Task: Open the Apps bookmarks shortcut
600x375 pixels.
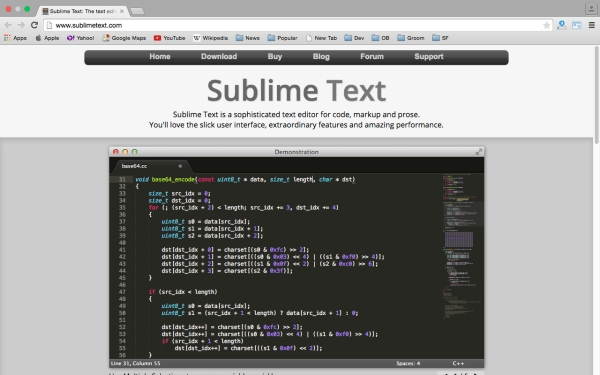Action: pos(15,38)
